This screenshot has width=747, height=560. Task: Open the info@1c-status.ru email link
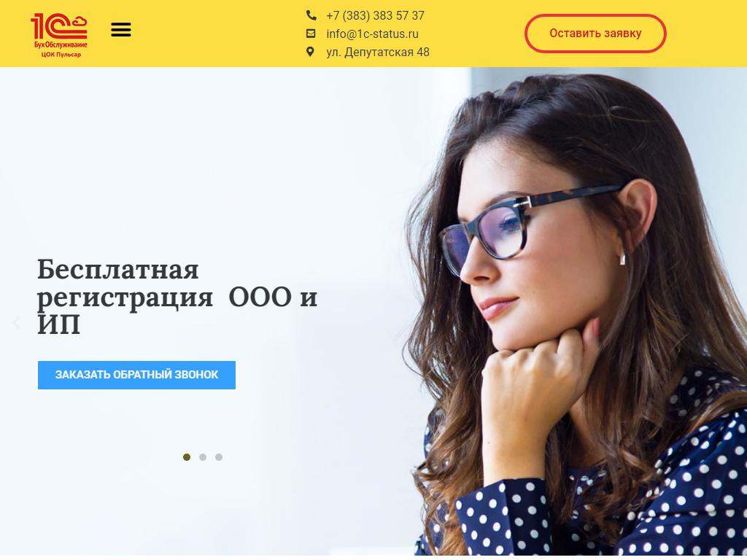point(372,34)
